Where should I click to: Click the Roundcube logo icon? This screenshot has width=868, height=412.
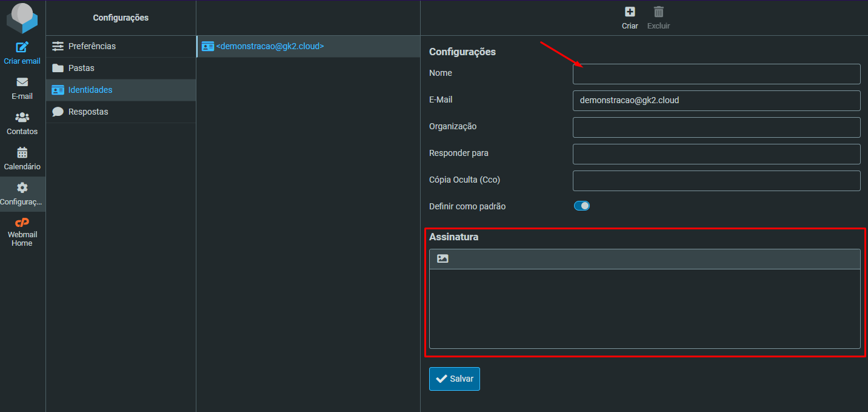click(x=22, y=18)
